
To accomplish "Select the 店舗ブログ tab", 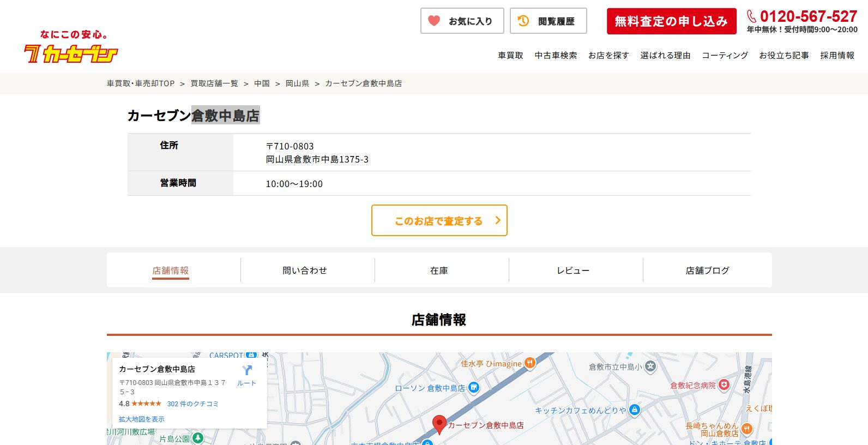I will pyautogui.click(x=707, y=270).
